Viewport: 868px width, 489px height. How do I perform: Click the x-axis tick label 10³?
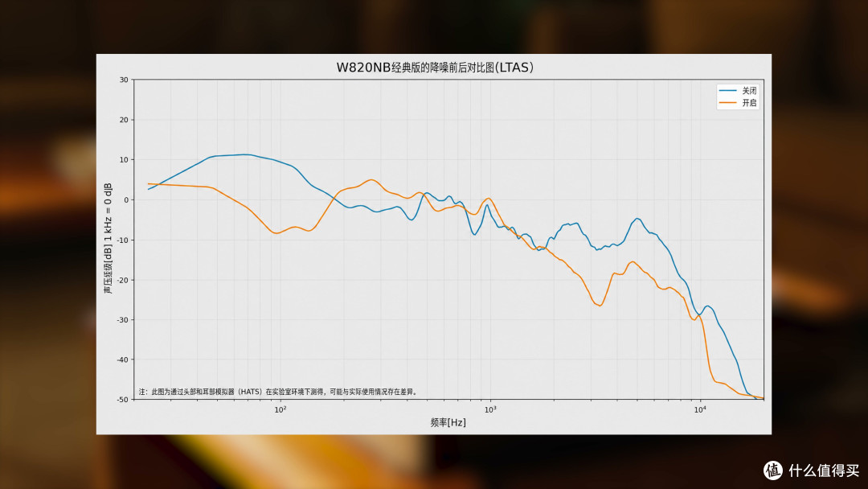(x=490, y=409)
